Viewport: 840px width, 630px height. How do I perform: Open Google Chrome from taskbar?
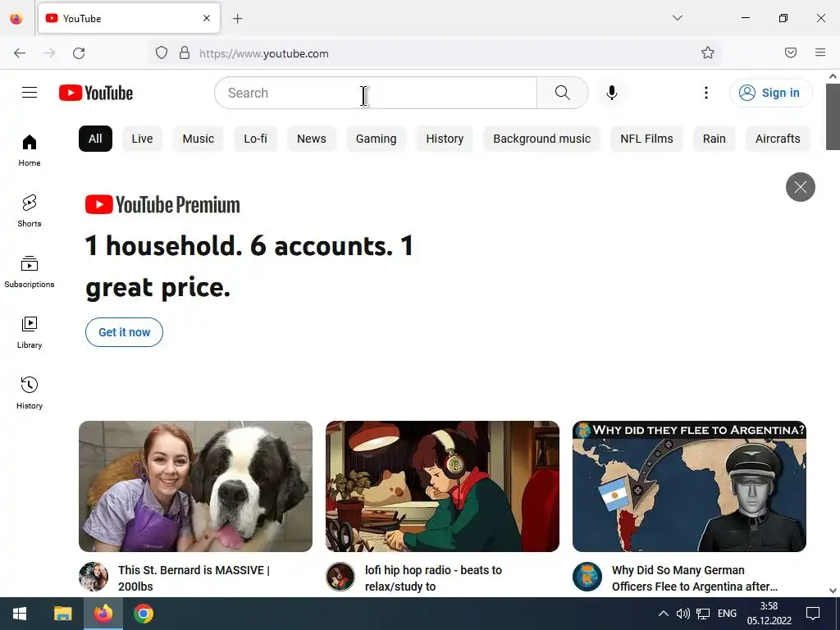[x=144, y=614]
